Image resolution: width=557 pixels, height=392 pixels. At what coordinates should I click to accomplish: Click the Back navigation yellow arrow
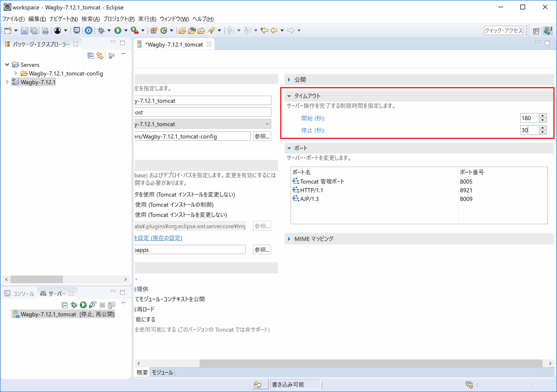click(274, 31)
